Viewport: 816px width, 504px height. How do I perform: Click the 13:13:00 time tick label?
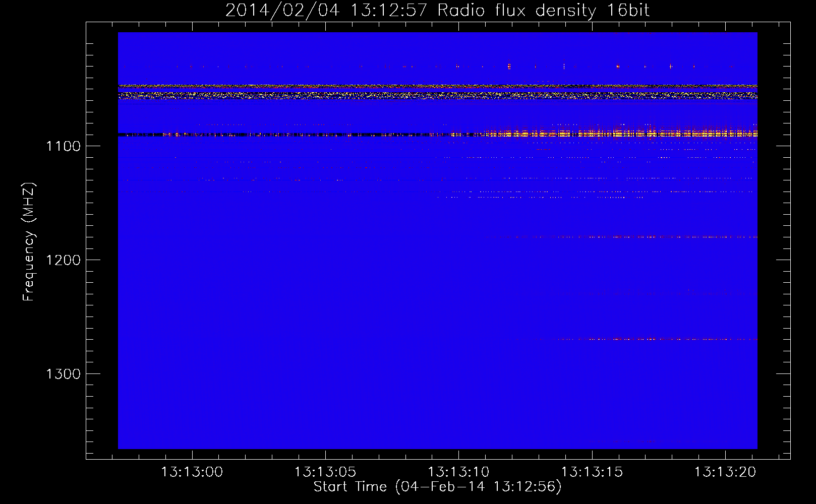192,472
